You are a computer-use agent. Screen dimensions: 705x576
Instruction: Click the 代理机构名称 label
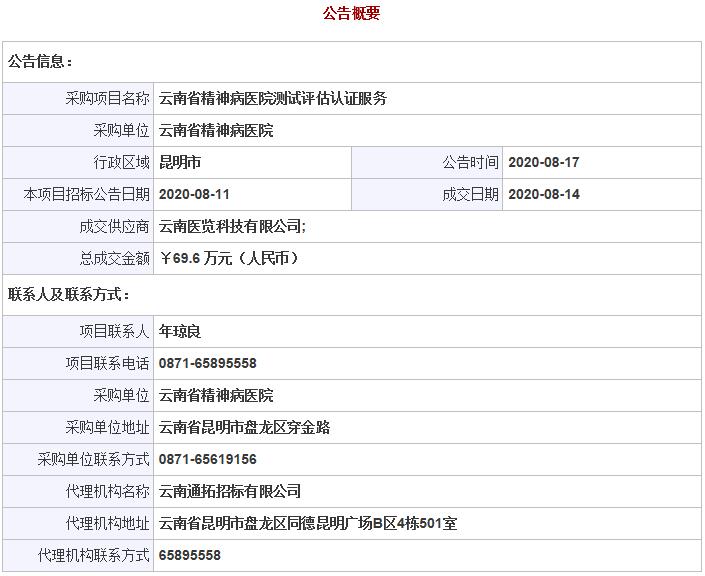(x=107, y=491)
